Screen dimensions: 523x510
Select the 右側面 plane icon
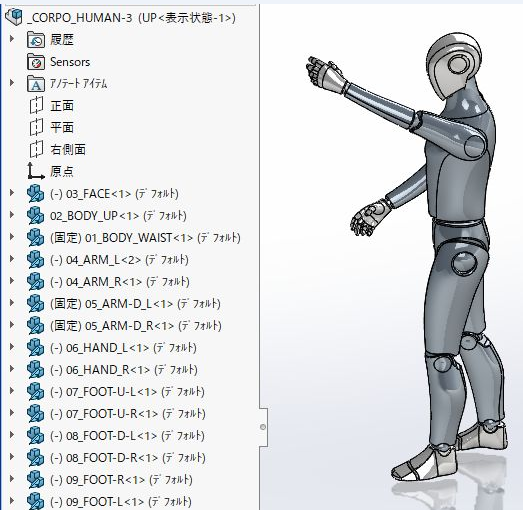tap(36, 149)
